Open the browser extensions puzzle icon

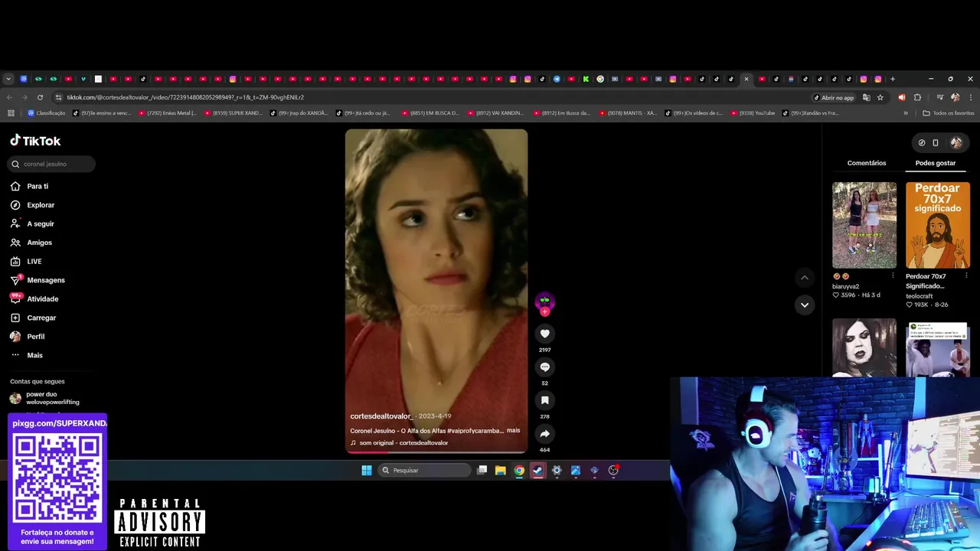click(918, 97)
